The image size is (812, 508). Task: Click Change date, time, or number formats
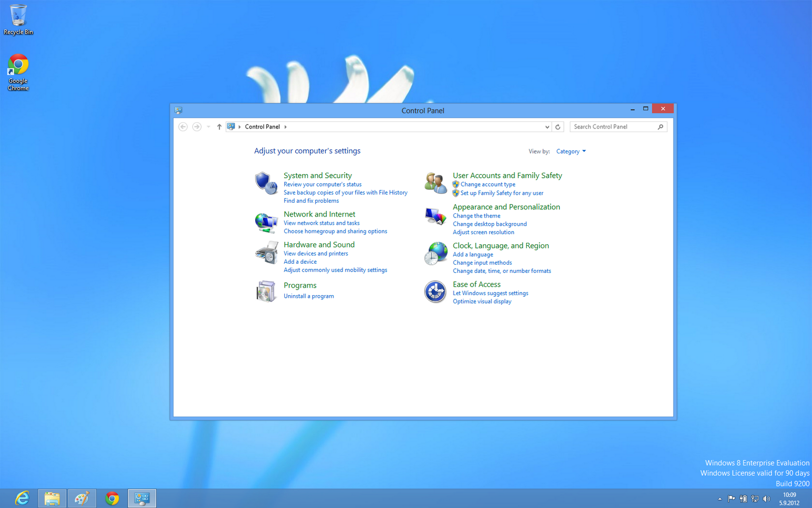point(502,271)
